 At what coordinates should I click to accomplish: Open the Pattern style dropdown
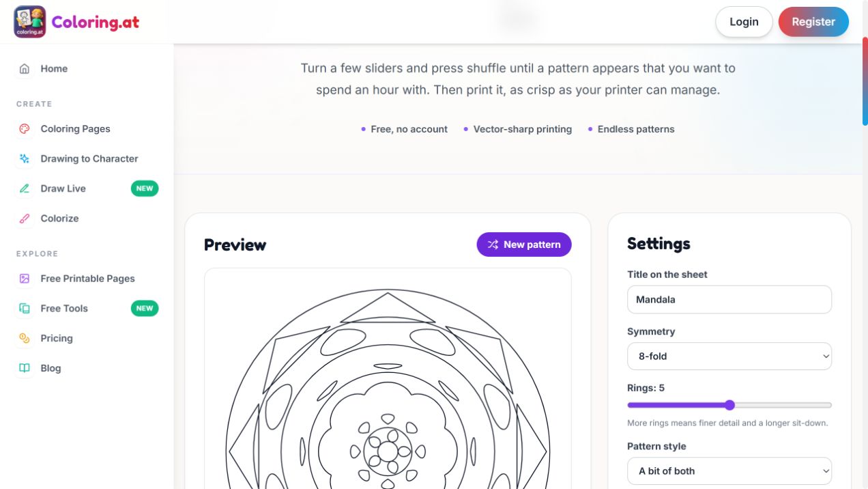click(729, 471)
